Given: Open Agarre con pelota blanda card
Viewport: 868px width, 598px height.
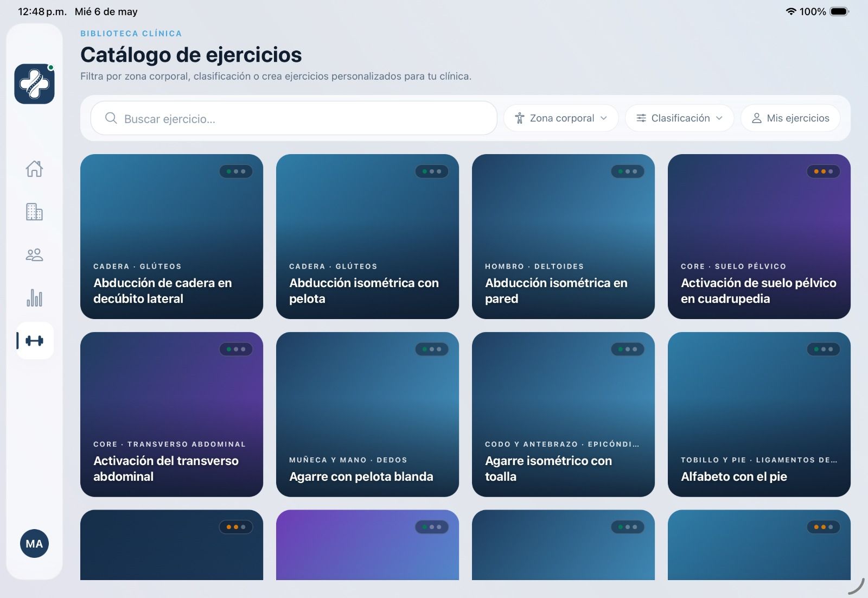Looking at the screenshot, I should 367,415.
